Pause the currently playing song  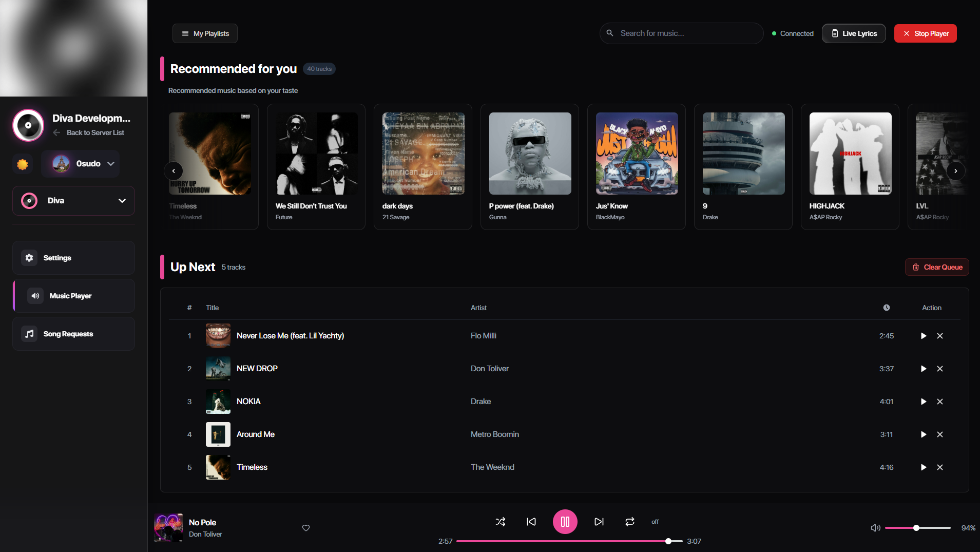(x=565, y=522)
